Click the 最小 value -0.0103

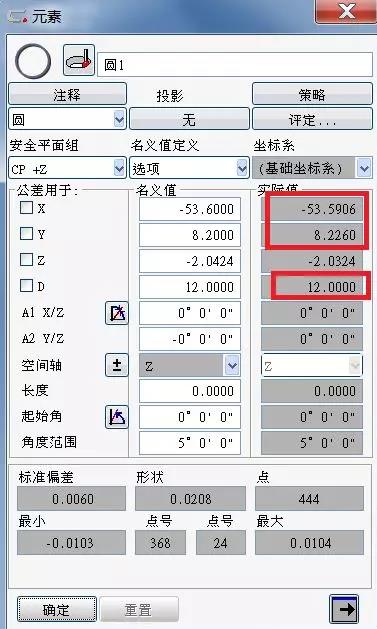pos(71,543)
